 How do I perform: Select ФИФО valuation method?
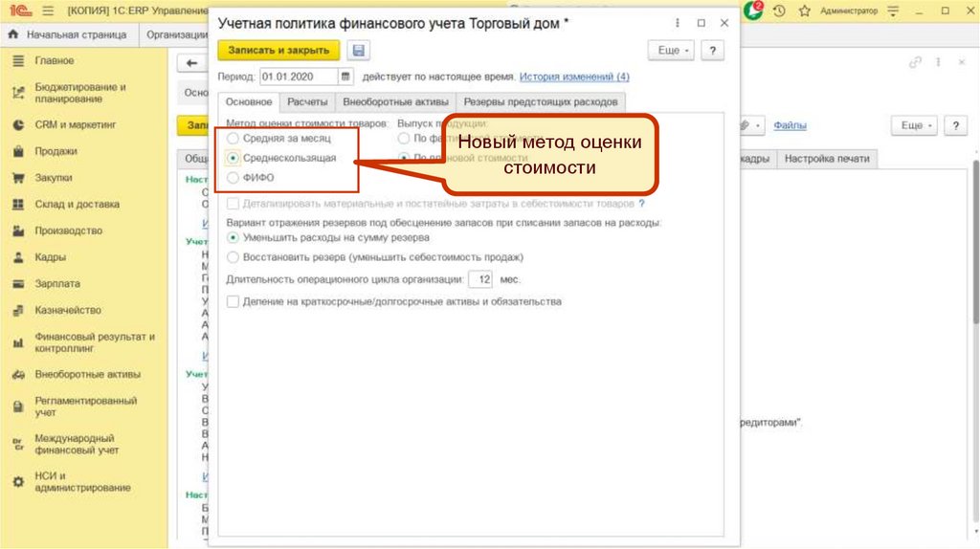pos(233,177)
